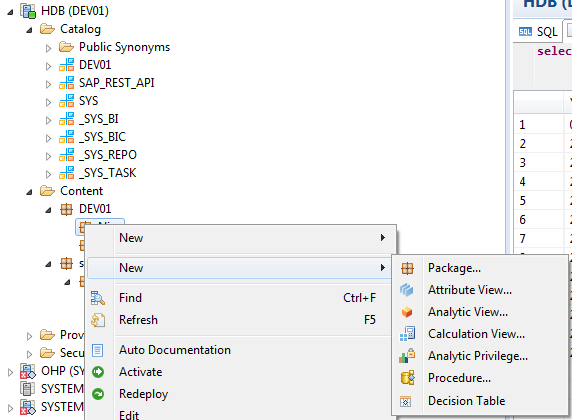
Task: Click the green Redeploy icon
Action: click(x=98, y=394)
